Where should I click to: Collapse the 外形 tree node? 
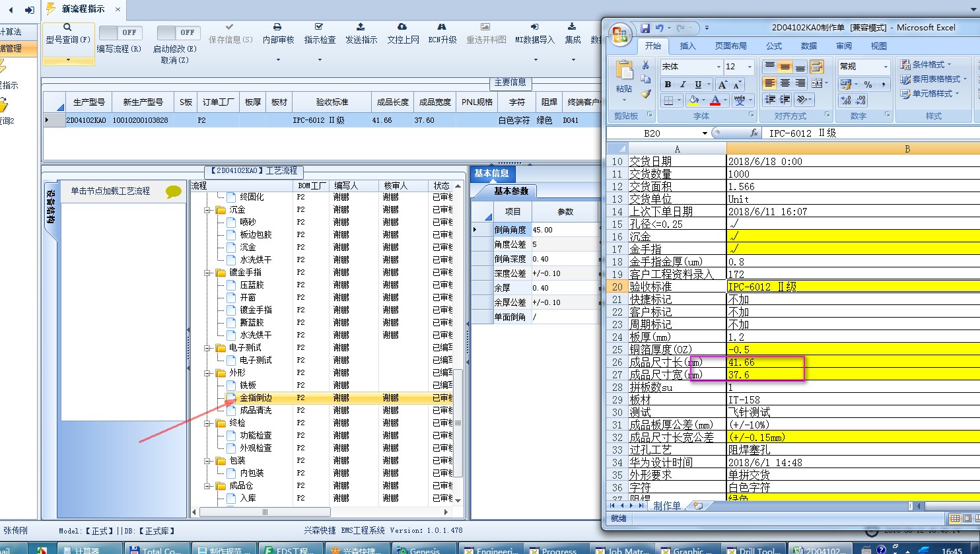(207, 373)
